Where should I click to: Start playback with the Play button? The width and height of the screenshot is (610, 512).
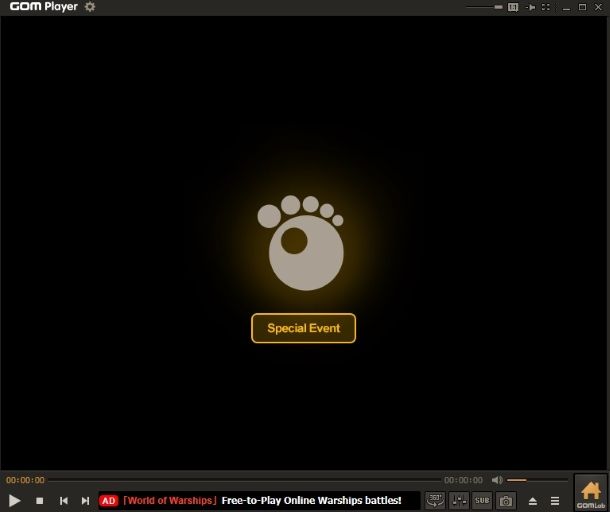[14, 500]
